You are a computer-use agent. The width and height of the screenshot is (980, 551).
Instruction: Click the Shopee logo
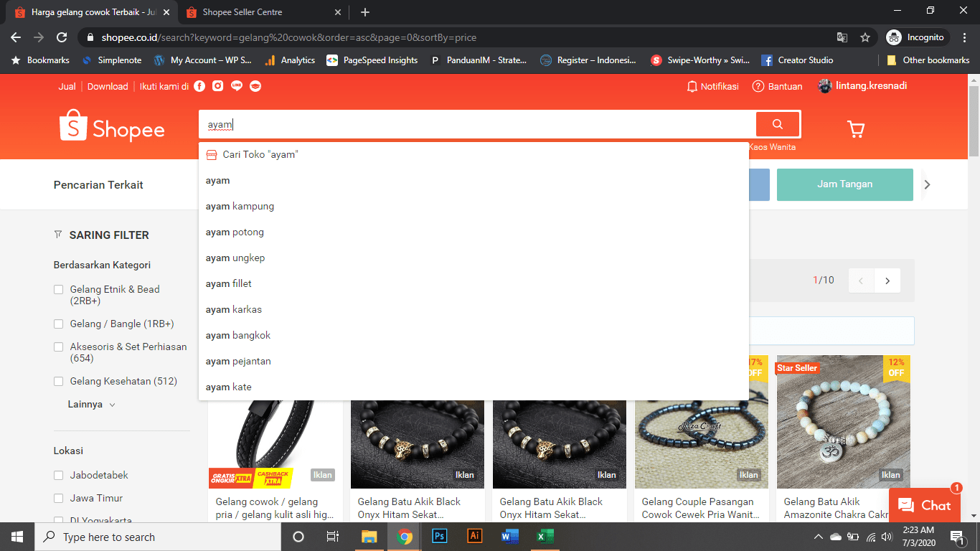[x=111, y=128]
